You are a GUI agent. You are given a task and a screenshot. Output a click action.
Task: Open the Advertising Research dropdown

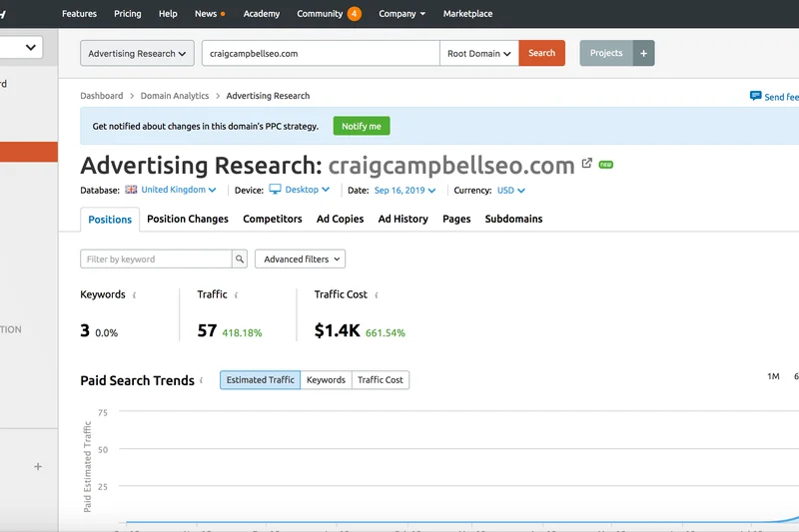pyautogui.click(x=137, y=53)
